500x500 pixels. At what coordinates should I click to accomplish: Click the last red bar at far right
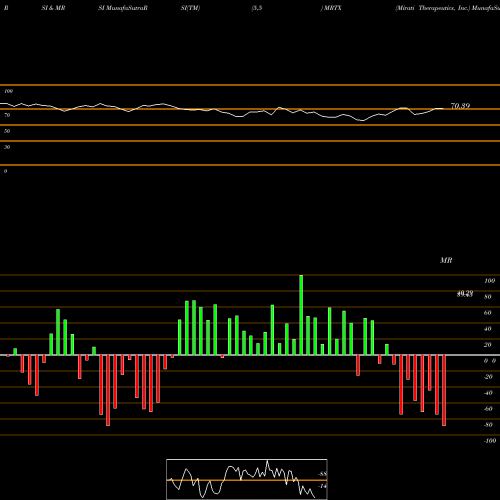tap(444, 390)
